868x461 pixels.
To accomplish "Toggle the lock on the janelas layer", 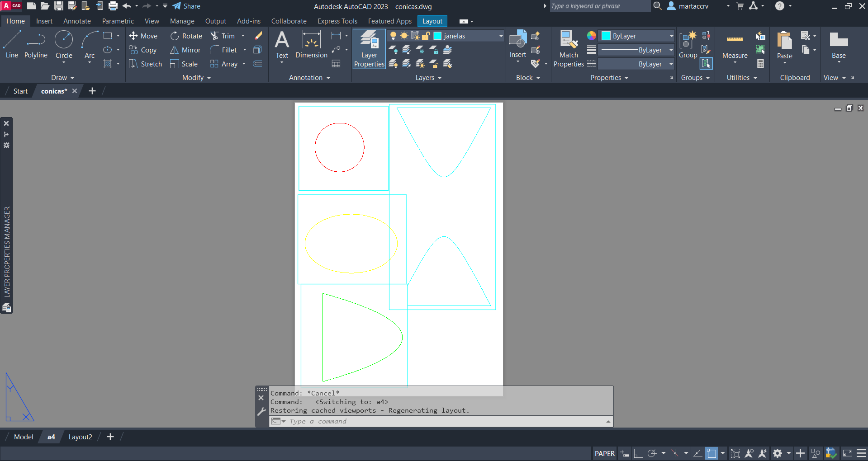I will click(x=426, y=36).
